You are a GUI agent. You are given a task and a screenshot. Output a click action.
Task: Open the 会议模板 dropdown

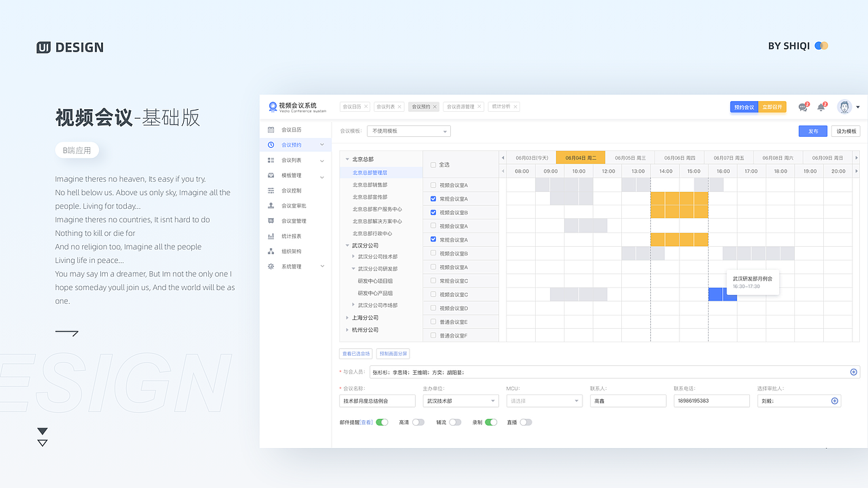coord(409,131)
